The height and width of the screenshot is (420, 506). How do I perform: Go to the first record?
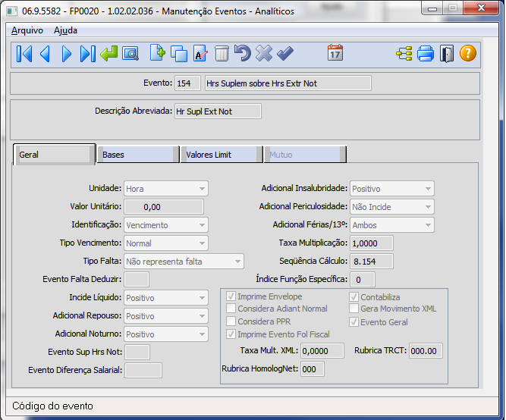(x=24, y=54)
